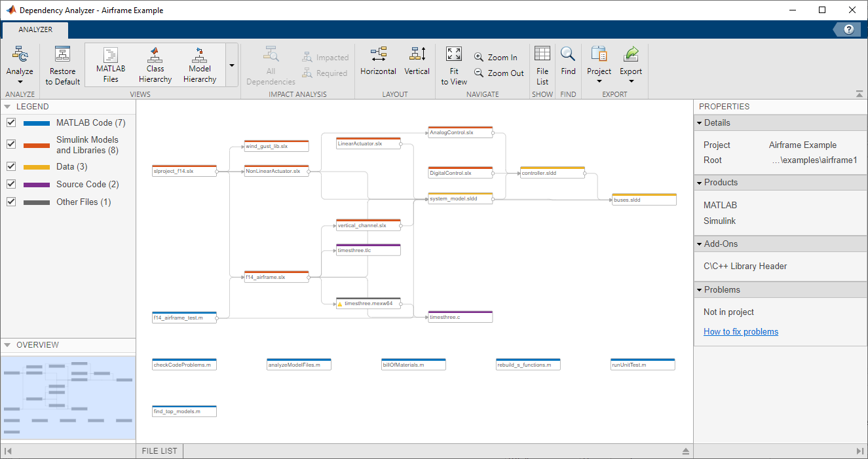Open How to fix problems link
Viewport: 868px width, 459px height.
(741, 331)
